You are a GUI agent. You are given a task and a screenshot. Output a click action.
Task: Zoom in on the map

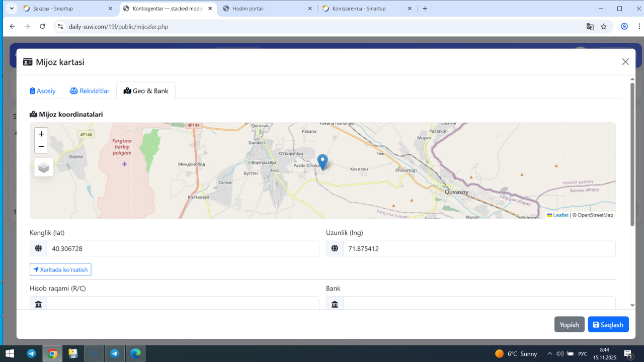(x=41, y=134)
